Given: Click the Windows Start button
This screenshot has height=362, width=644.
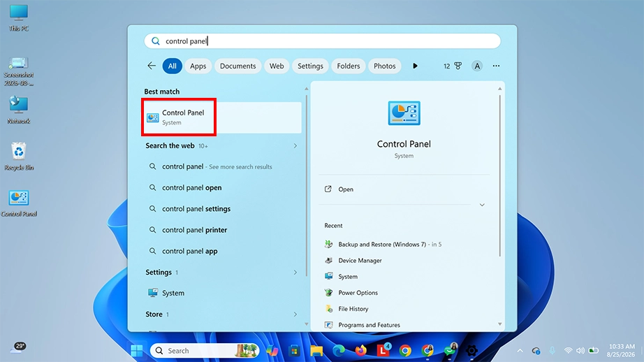Looking at the screenshot, I should tap(137, 351).
